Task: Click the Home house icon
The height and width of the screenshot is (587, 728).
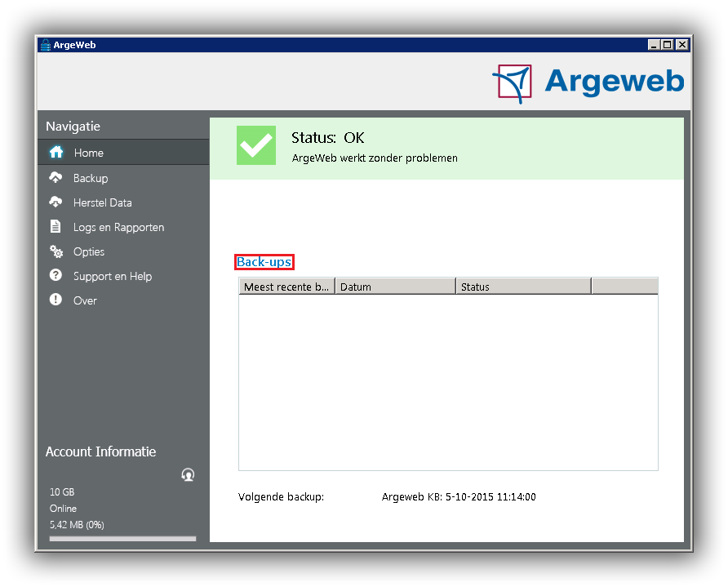Action: click(x=56, y=152)
